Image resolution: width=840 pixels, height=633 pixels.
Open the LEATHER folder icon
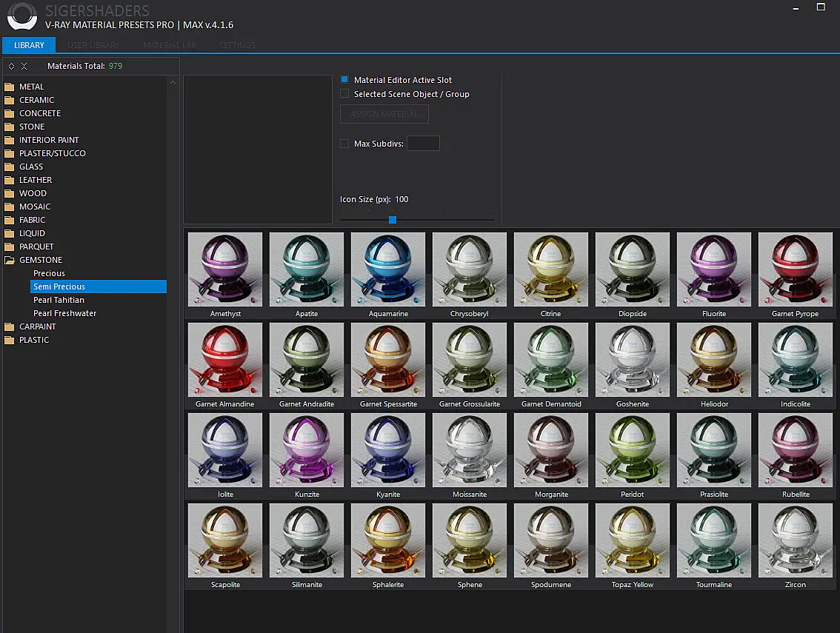[9, 180]
